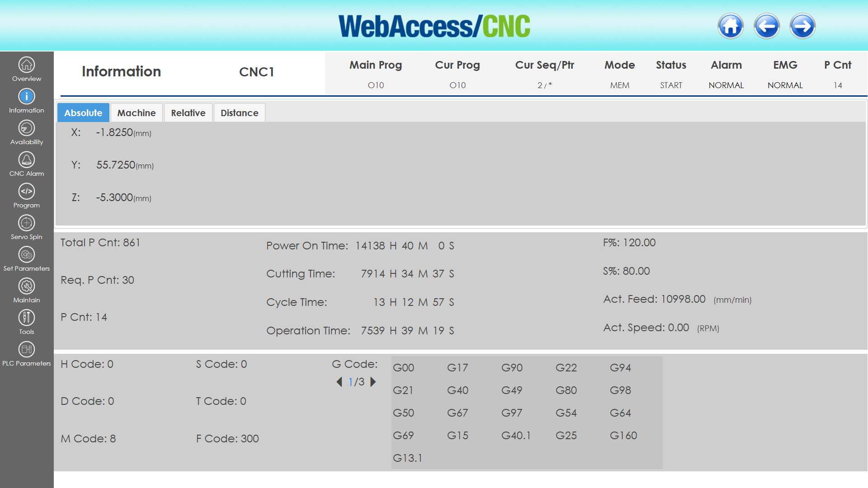Show previous G Code page arrow
Image resolution: width=868 pixels, height=488 pixels.
pyautogui.click(x=340, y=382)
